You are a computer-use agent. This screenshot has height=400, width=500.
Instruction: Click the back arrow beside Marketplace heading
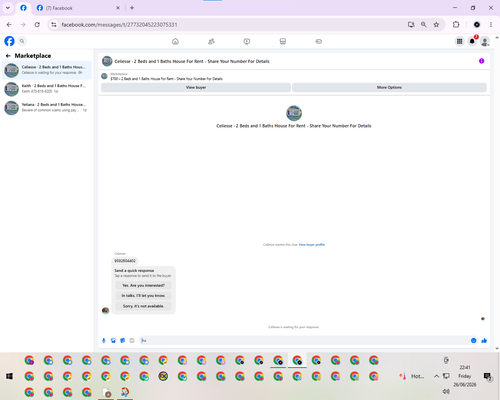click(8, 56)
